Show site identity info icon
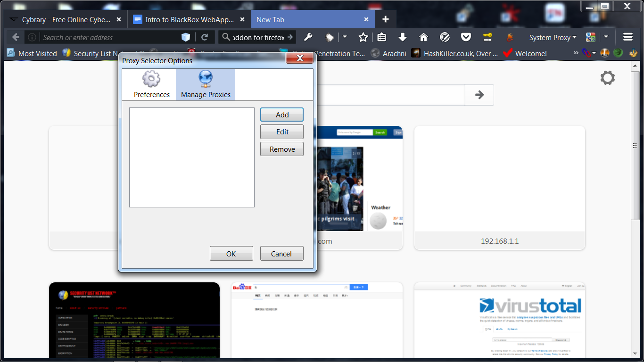Viewport: 644px width, 362px height. 32,37
